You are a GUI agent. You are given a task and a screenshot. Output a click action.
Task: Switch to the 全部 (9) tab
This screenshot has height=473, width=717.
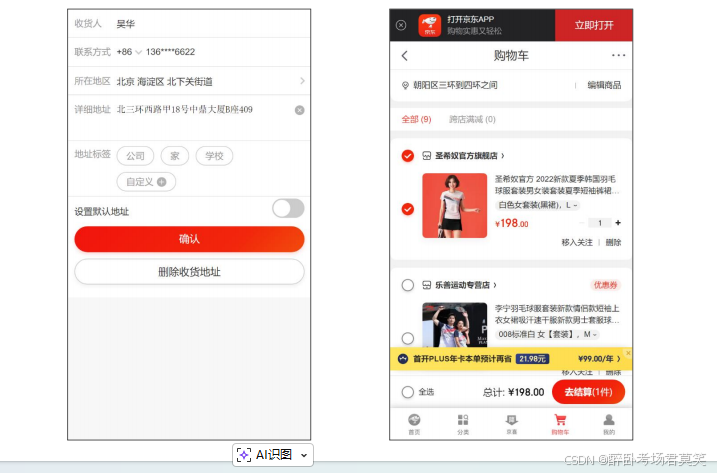pyautogui.click(x=416, y=119)
